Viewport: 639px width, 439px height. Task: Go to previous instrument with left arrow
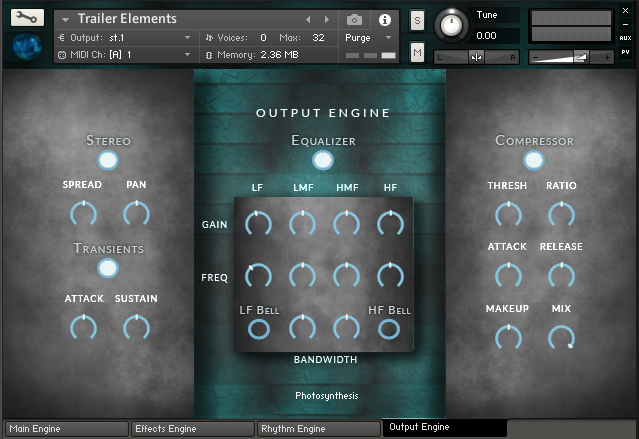tap(308, 19)
